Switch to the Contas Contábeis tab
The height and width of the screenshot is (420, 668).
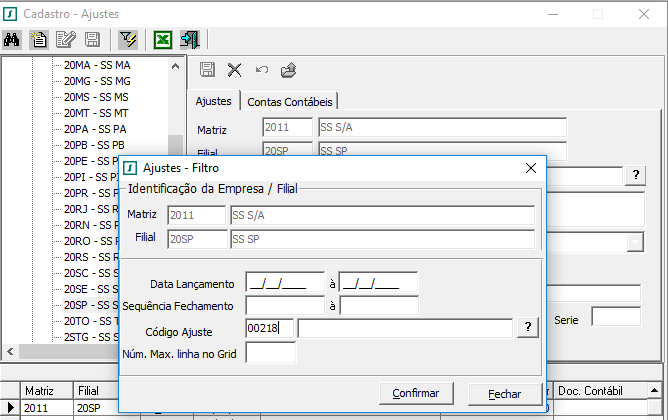[x=291, y=101]
